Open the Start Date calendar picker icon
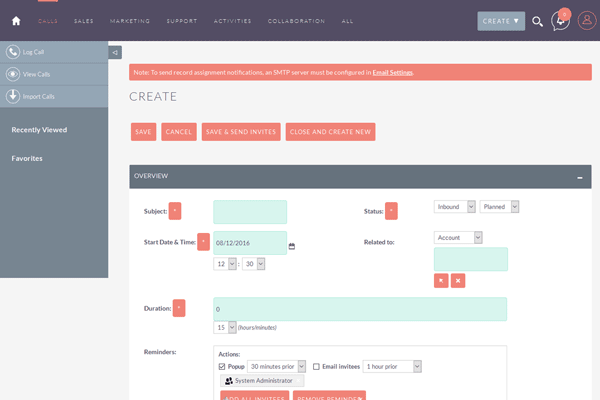 [292, 245]
